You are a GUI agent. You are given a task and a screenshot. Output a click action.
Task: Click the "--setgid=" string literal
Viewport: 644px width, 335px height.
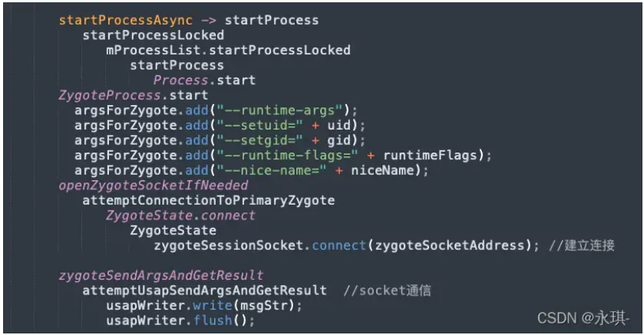pyautogui.click(x=259, y=140)
